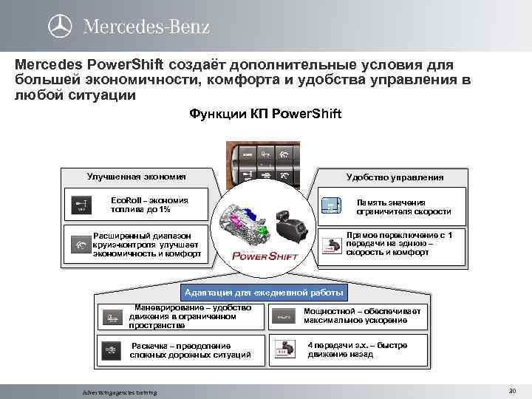Click the 4 reverse gears icon

285,349
